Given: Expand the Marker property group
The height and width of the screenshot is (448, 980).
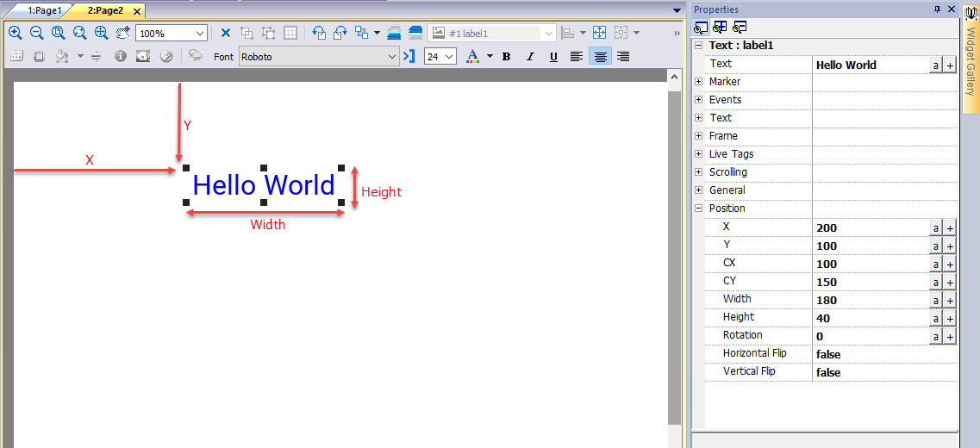Looking at the screenshot, I should click(699, 82).
